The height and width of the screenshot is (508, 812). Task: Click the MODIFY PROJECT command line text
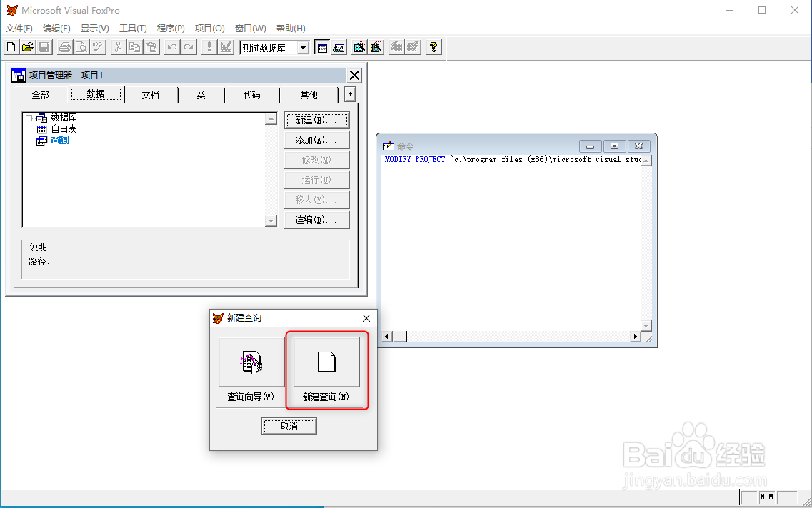pyautogui.click(x=513, y=159)
